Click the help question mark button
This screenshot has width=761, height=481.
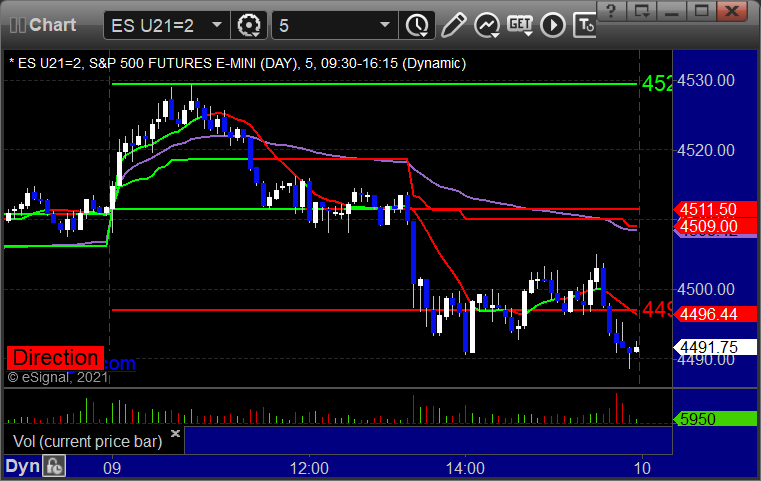[x=612, y=11]
